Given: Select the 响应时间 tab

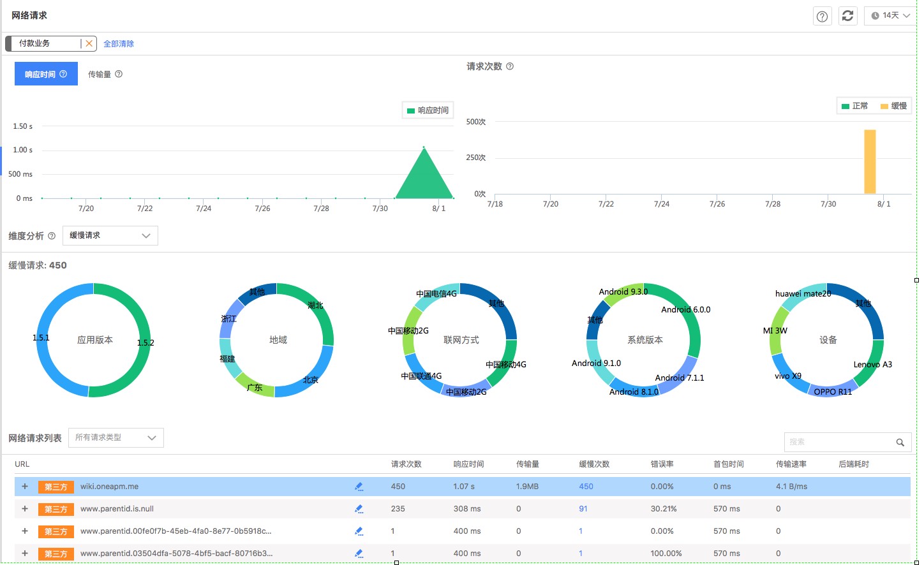Looking at the screenshot, I should [46, 74].
